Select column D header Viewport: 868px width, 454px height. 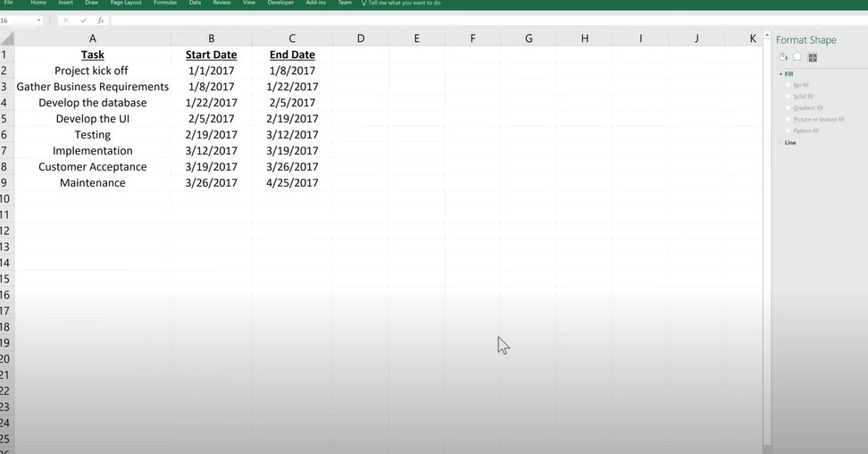[361, 38]
